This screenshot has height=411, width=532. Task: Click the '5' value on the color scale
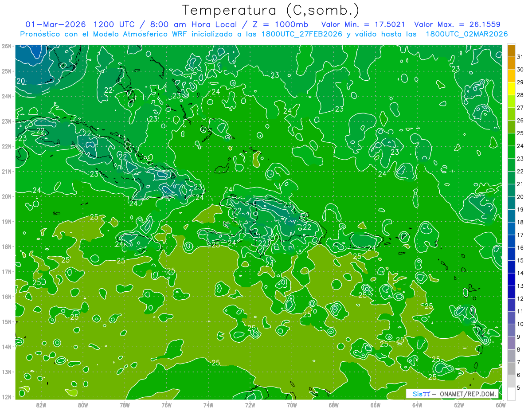(x=518, y=388)
